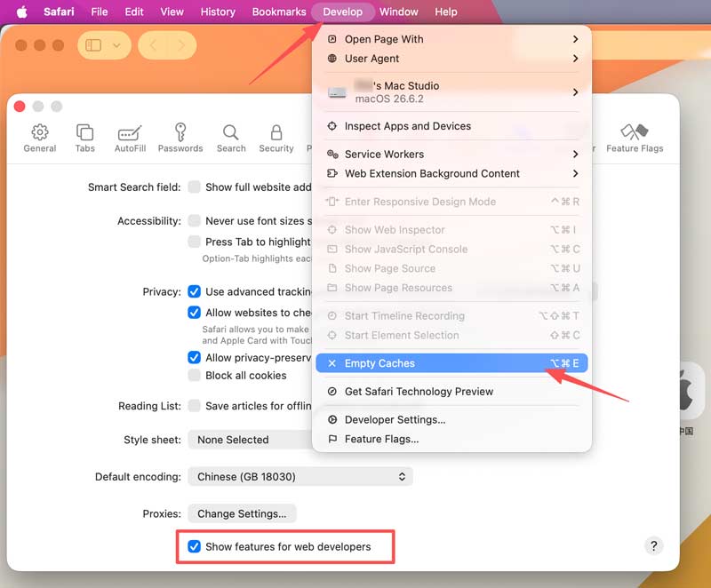
Task: Expand Web Extension Background Content submenu arrow
Action: [575, 173]
